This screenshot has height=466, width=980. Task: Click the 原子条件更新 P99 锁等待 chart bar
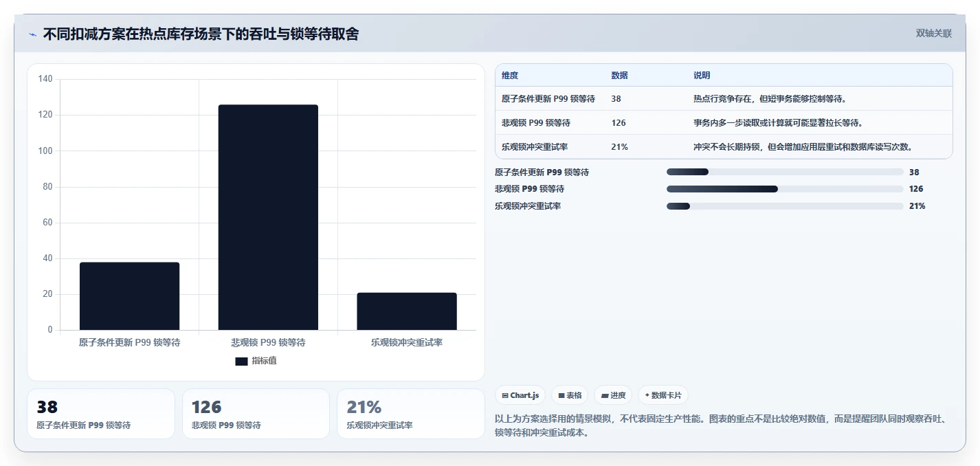(129, 296)
